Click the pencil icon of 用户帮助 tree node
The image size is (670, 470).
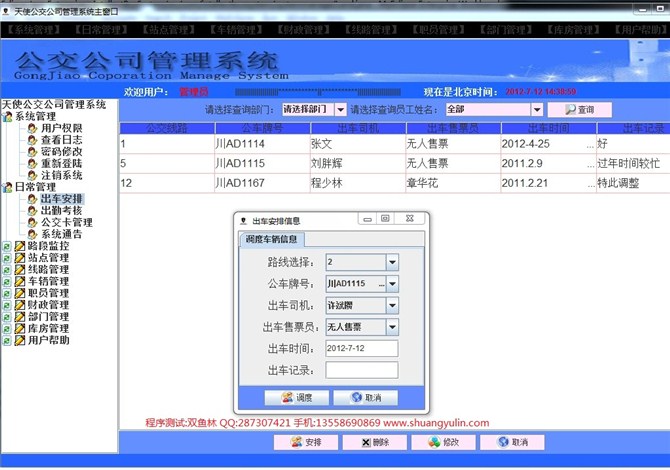[20, 341]
